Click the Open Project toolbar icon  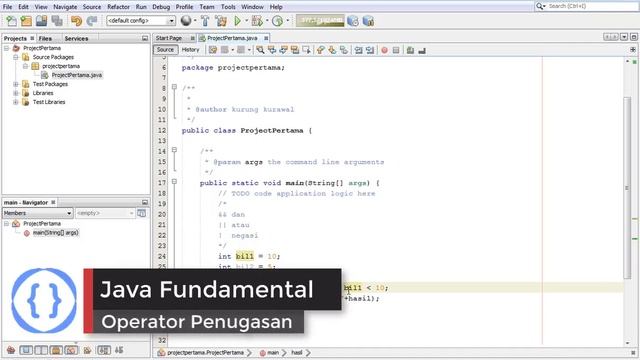pyautogui.click(x=41, y=21)
